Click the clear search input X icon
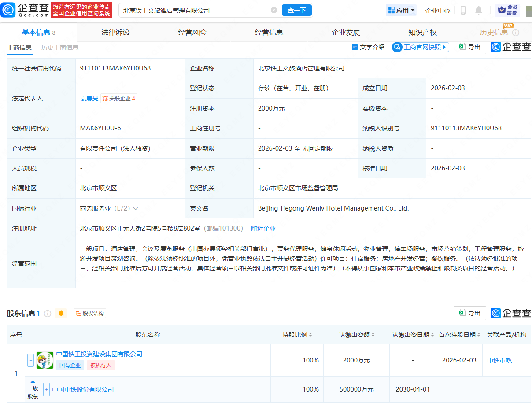532x403 pixels. pyautogui.click(x=274, y=10)
